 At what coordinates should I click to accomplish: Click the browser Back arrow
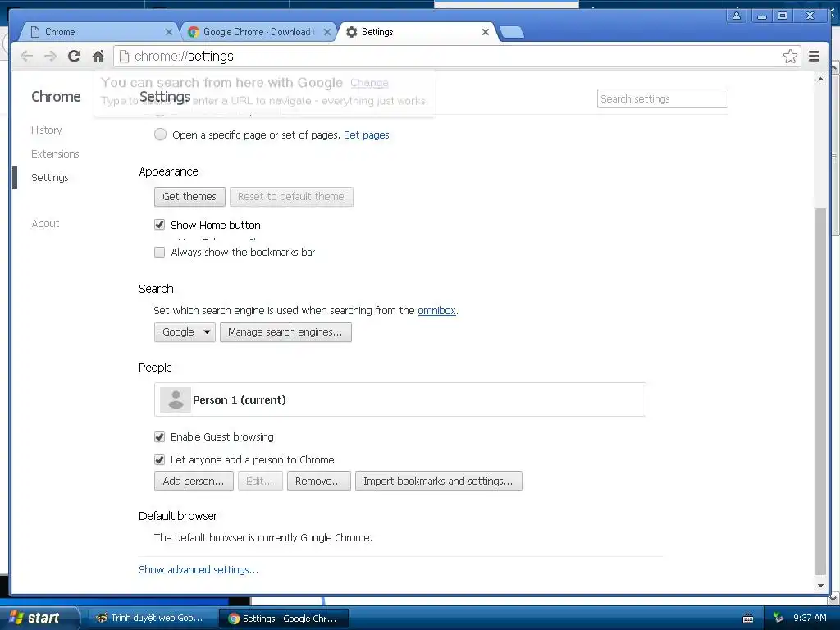click(x=27, y=57)
